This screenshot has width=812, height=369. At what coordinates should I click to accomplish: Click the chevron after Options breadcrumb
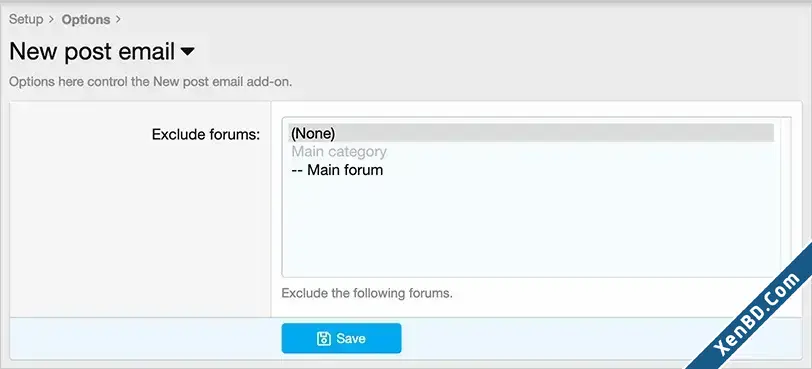tap(118, 20)
